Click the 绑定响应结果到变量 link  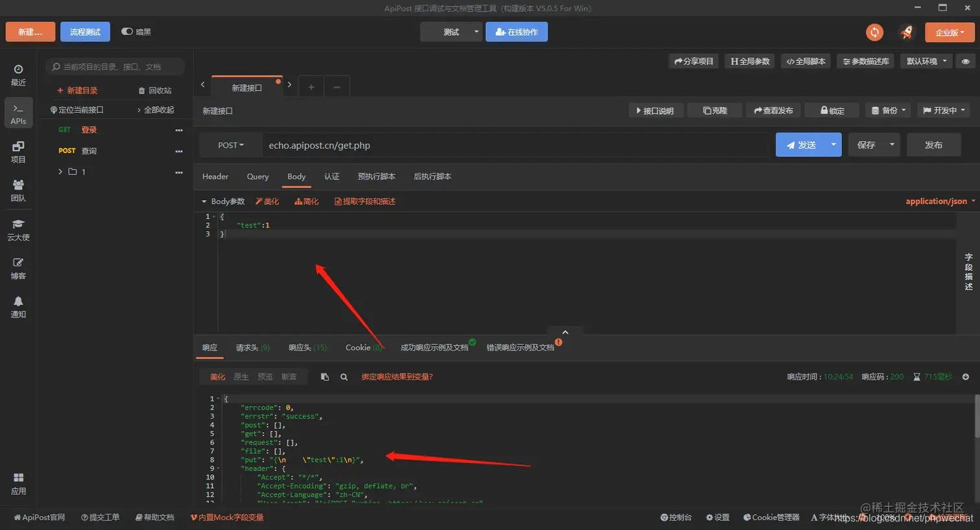397,376
